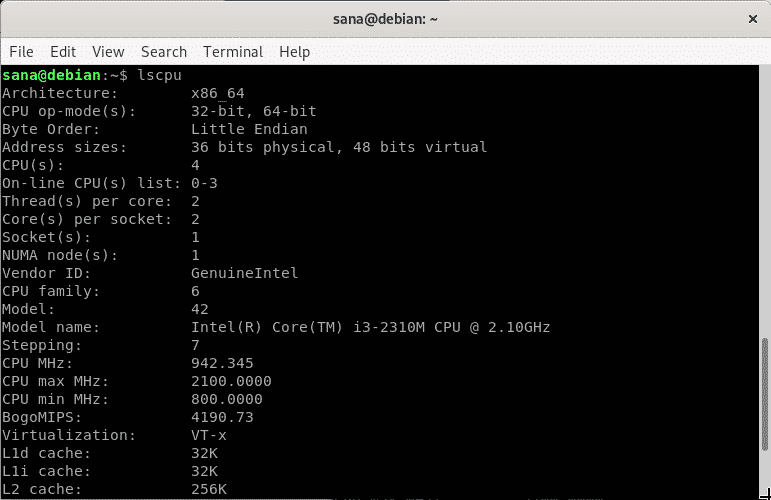Open the File menu

pyautogui.click(x=21, y=52)
